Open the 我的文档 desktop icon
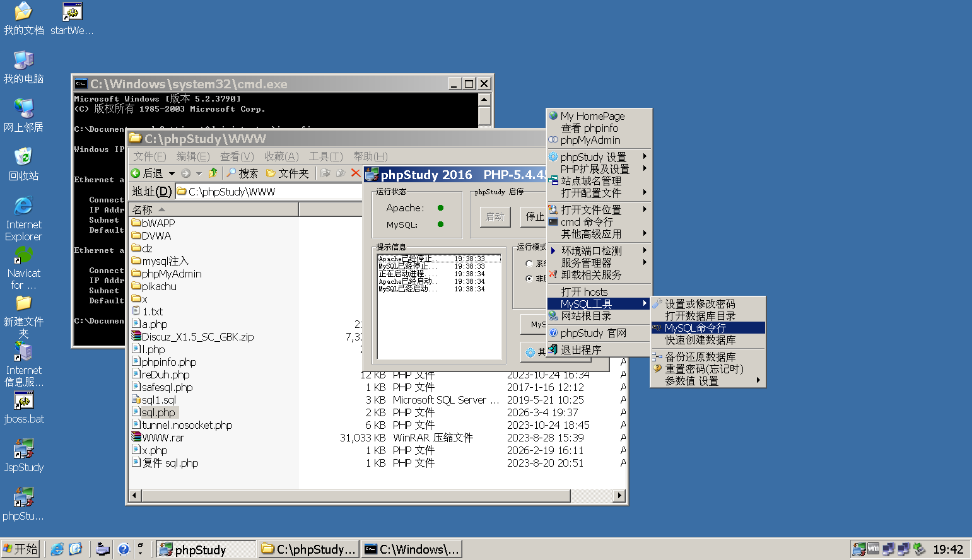Image resolution: width=972 pixels, height=560 pixels. click(23, 19)
